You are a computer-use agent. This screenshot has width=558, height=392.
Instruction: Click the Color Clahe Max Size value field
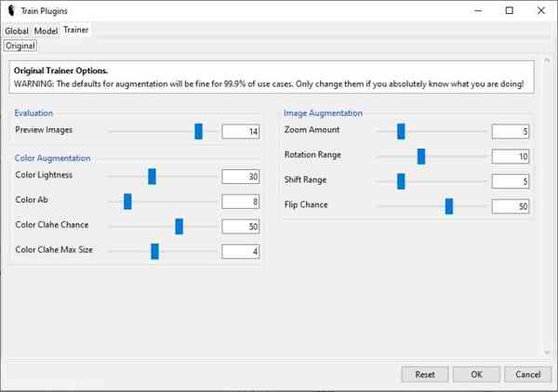coord(241,251)
